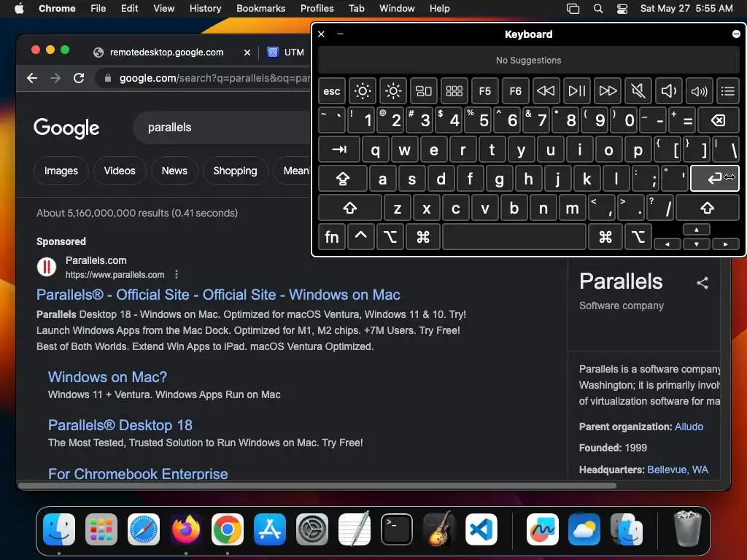The image size is (747, 560).
Task: Toggle the right command key
Action: click(x=605, y=237)
